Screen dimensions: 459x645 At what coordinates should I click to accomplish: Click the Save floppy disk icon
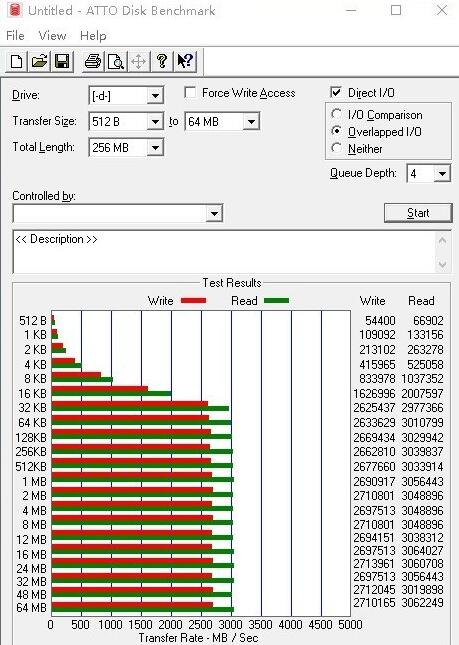pos(62,62)
